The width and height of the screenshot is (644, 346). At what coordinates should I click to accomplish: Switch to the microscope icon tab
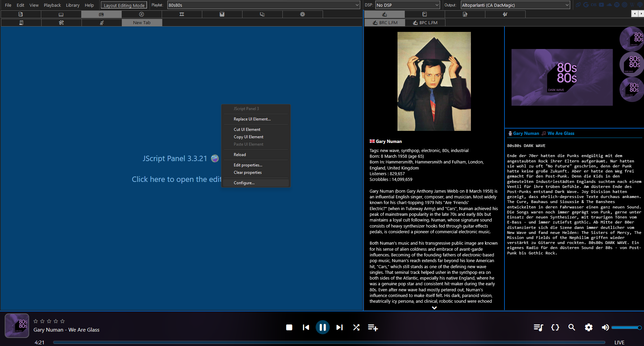pos(102,22)
